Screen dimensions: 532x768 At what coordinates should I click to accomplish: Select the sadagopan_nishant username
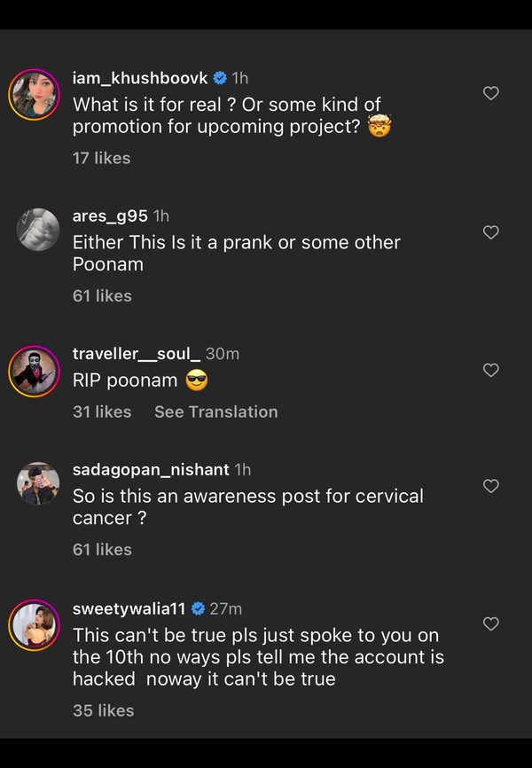(151, 469)
